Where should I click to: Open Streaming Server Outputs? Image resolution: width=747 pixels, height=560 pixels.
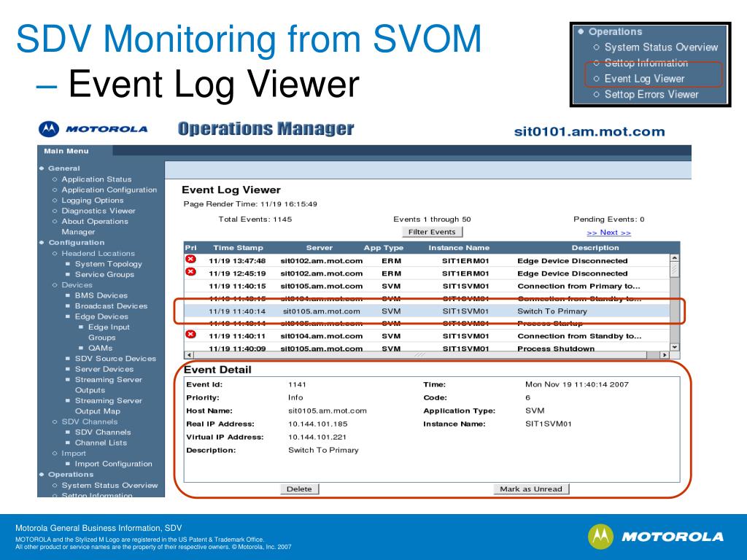pyautogui.click(x=109, y=385)
